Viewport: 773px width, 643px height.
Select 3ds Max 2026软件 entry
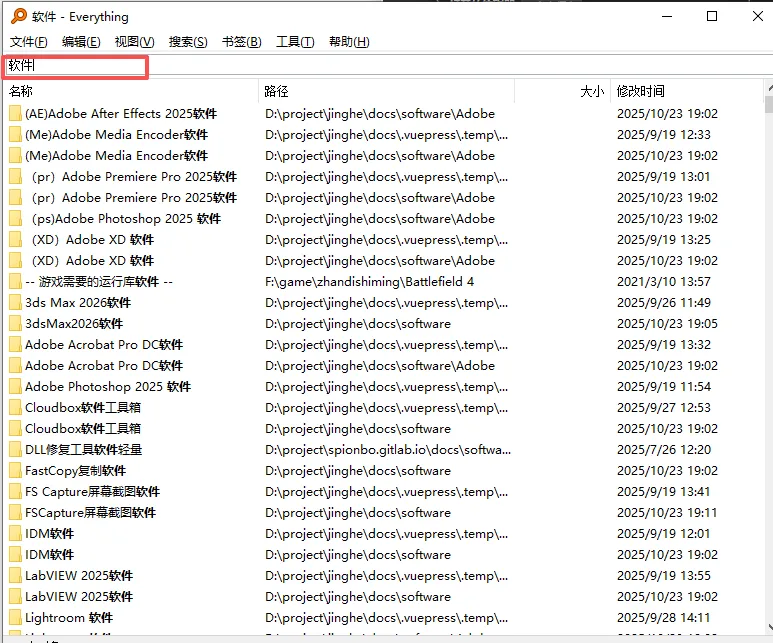[x=78, y=303]
